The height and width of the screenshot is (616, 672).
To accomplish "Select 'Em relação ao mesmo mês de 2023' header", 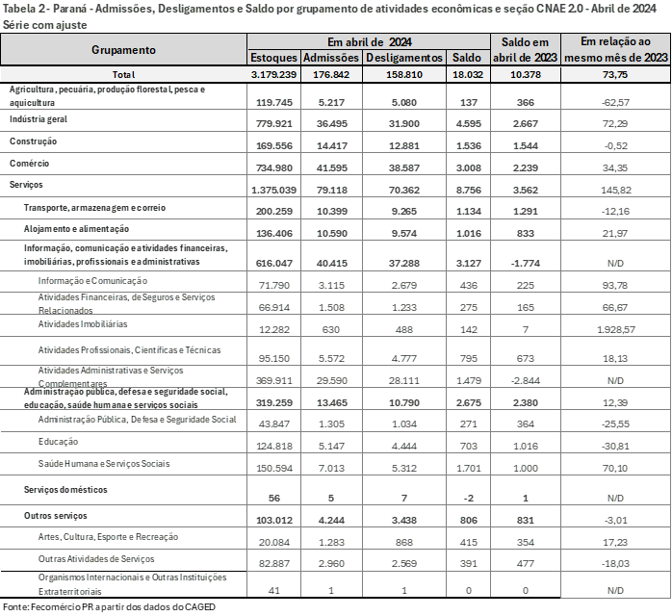I will pos(616,49).
